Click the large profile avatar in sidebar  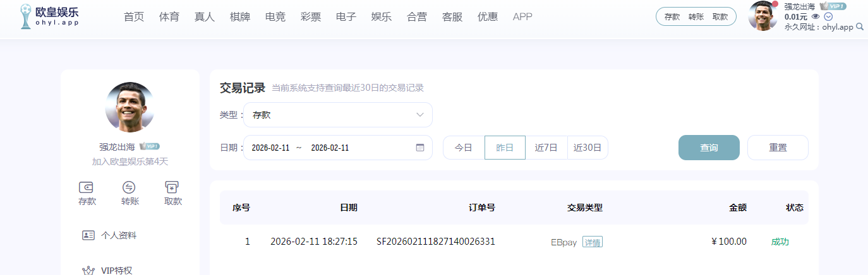click(x=130, y=107)
